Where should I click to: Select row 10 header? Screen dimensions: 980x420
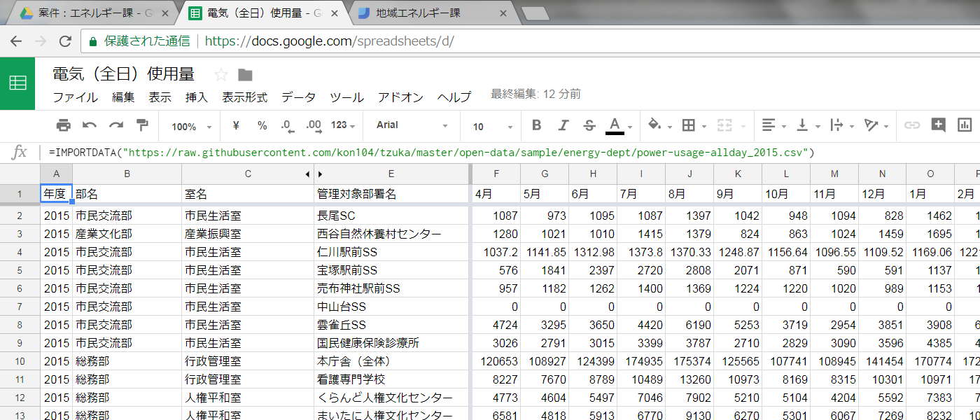(20, 361)
